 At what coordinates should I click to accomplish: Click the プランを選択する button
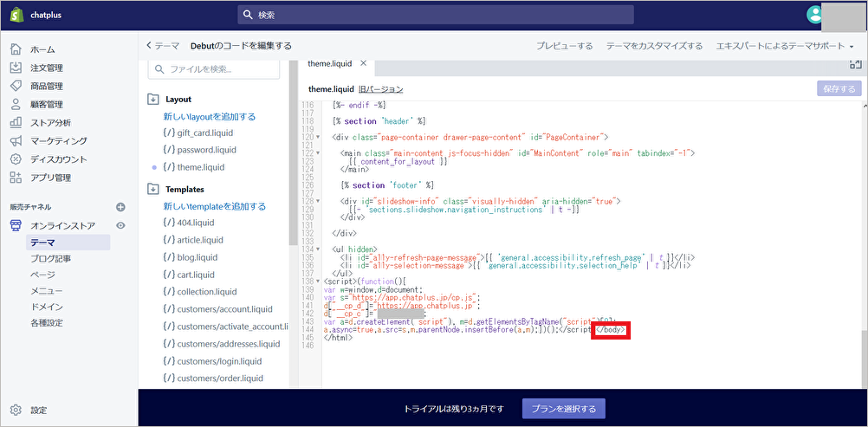(x=564, y=410)
